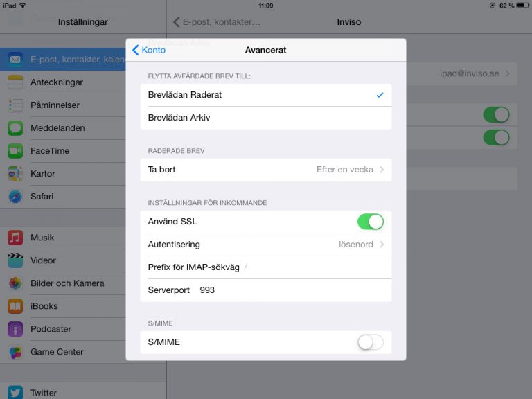Tap the Kartor maps icon
Viewport: 532px width, 399px height.
point(15,174)
